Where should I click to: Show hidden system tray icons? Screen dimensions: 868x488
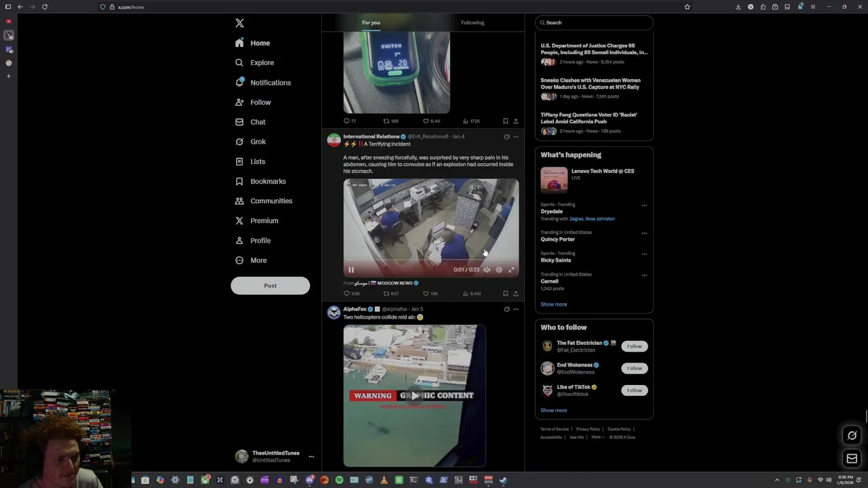pyautogui.click(x=777, y=481)
